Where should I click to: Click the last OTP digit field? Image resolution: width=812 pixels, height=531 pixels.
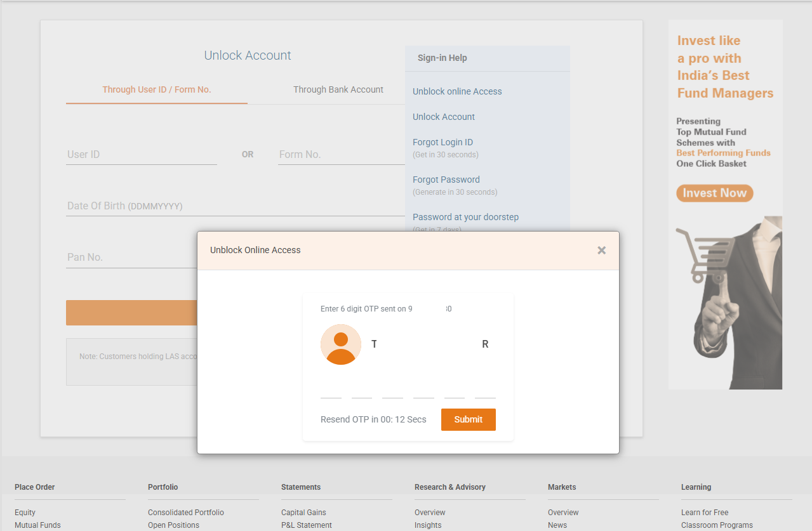tap(485, 391)
